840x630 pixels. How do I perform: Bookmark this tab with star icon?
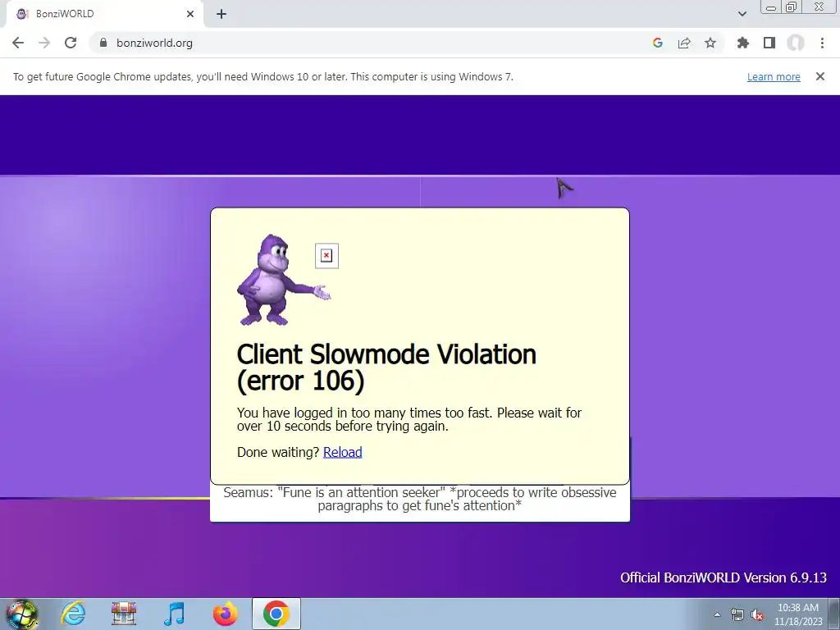[x=710, y=43]
